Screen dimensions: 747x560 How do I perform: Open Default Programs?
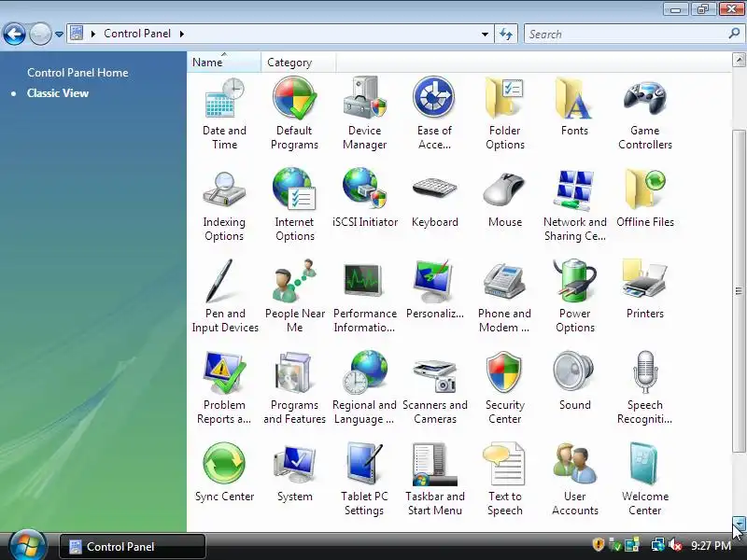point(294,114)
